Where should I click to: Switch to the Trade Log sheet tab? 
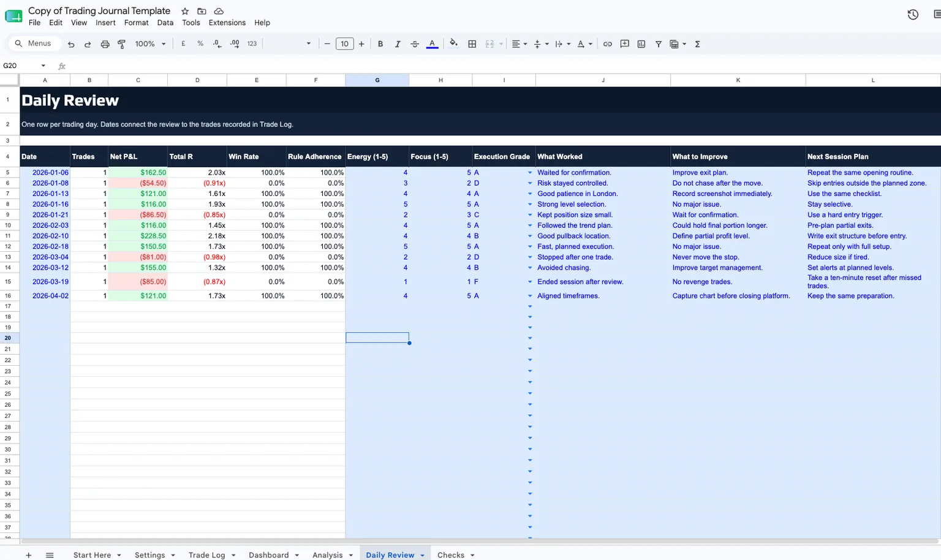206,554
